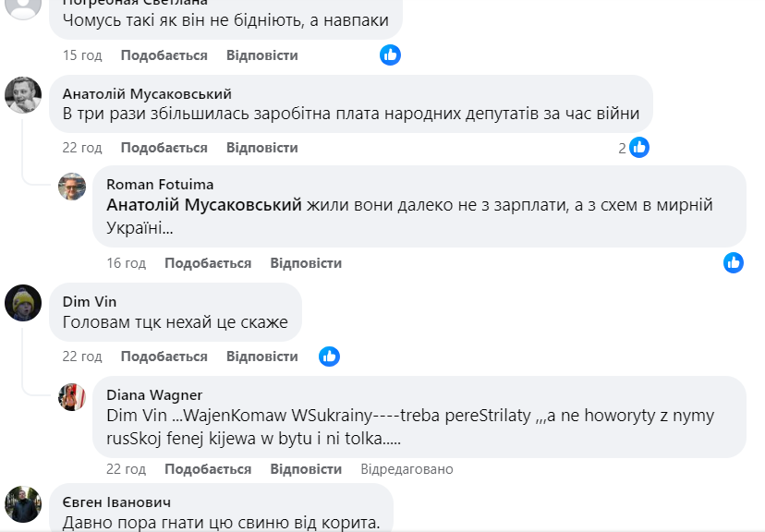Open the Roman Fotuima author name link

[x=160, y=185]
